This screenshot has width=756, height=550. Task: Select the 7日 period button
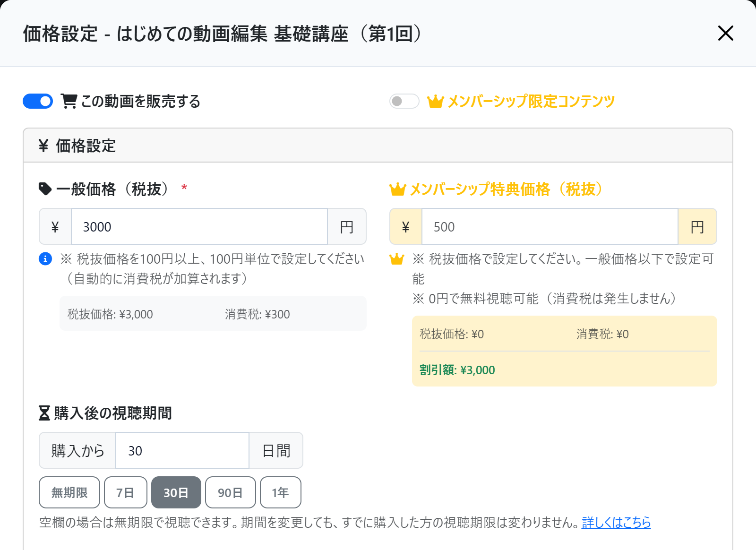[125, 492]
